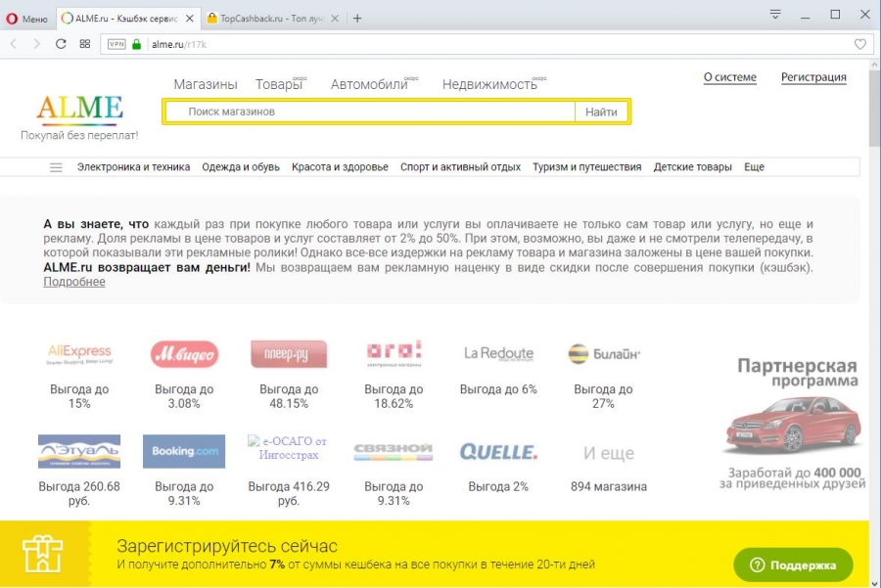Open the М.видео store logo
The image size is (881, 588).
184,354
